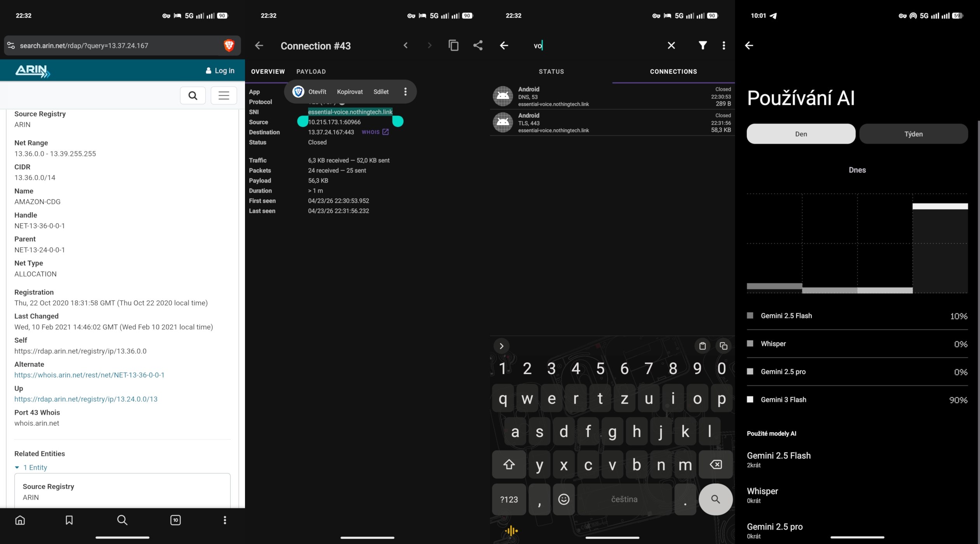Open the browser tabs counter showing 10
Screen dimensions: 980x544
(175, 520)
